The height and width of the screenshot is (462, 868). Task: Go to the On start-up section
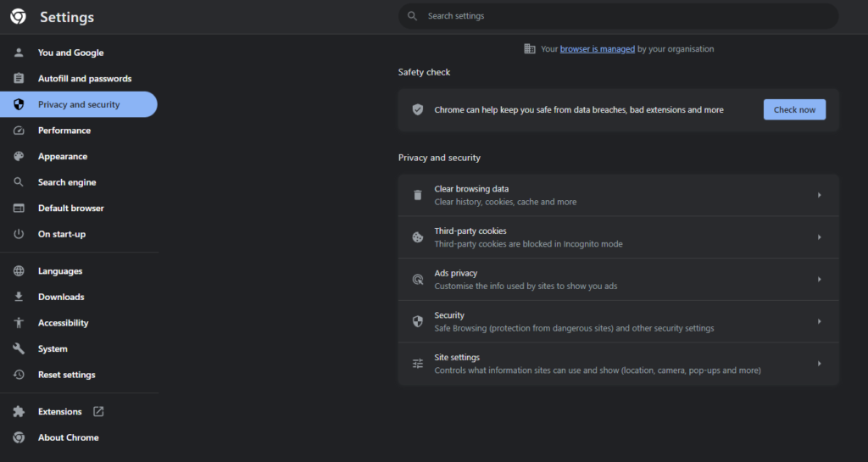click(62, 234)
